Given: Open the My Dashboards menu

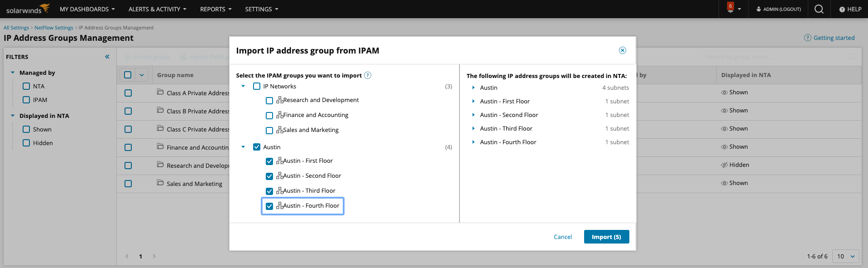Looking at the screenshot, I should point(87,9).
